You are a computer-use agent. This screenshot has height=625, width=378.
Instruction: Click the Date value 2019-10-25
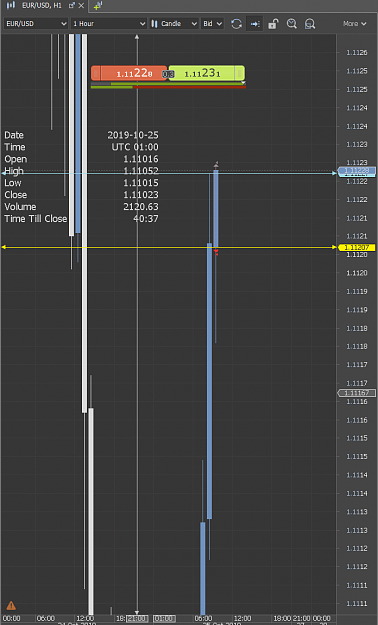[x=133, y=135]
